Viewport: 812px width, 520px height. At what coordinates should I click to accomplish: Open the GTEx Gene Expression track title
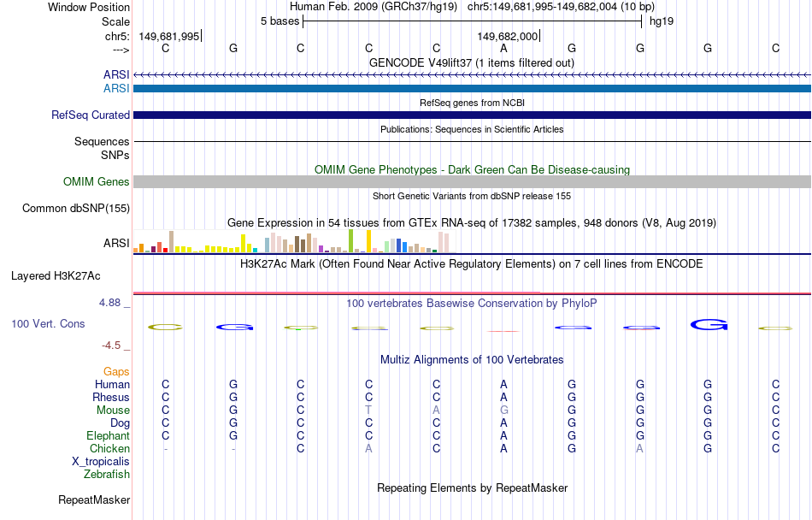click(x=472, y=222)
